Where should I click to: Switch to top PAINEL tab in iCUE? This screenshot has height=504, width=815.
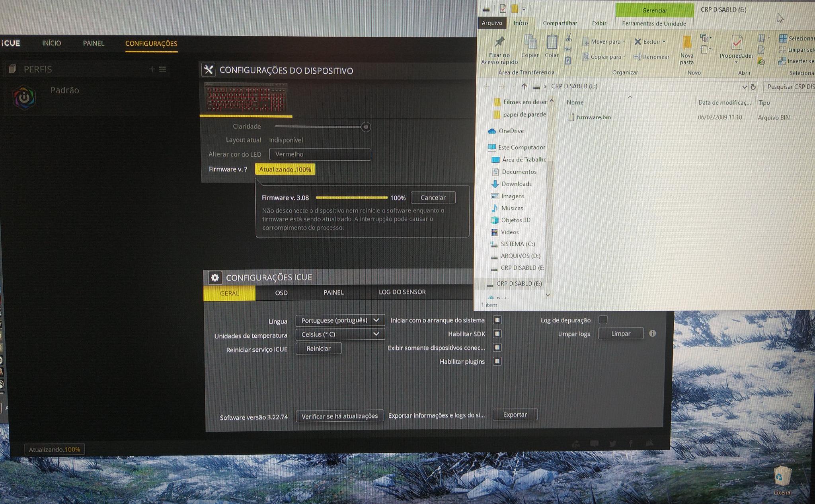point(94,43)
